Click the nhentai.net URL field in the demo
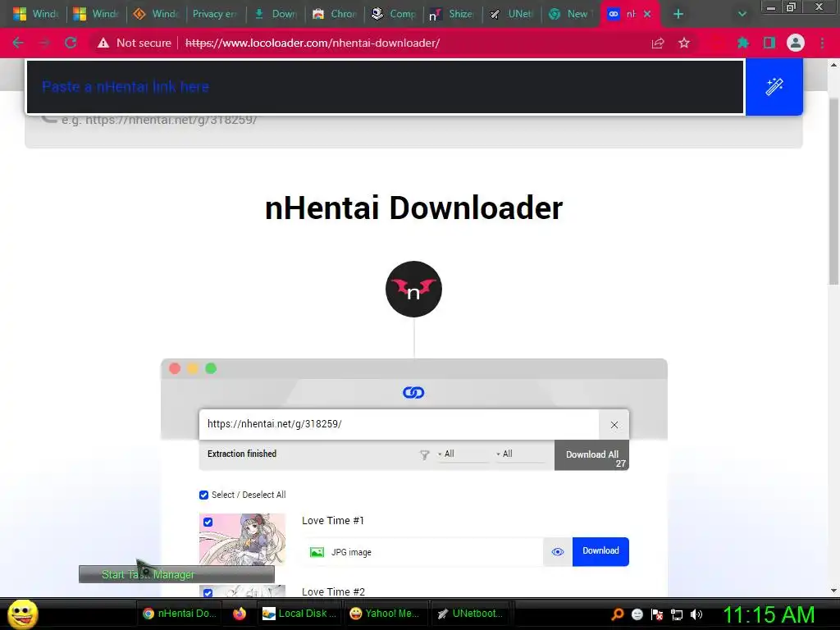The height and width of the screenshot is (630, 840). pyautogui.click(x=399, y=424)
